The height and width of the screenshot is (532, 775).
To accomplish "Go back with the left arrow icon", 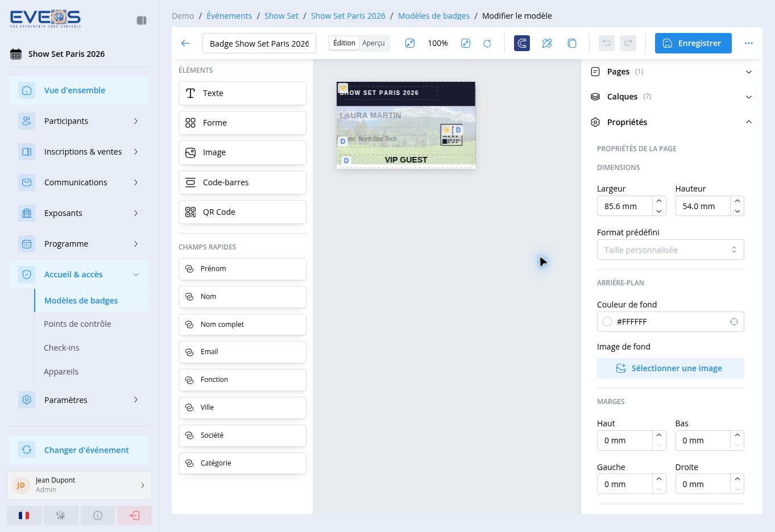I will (185, 43).
